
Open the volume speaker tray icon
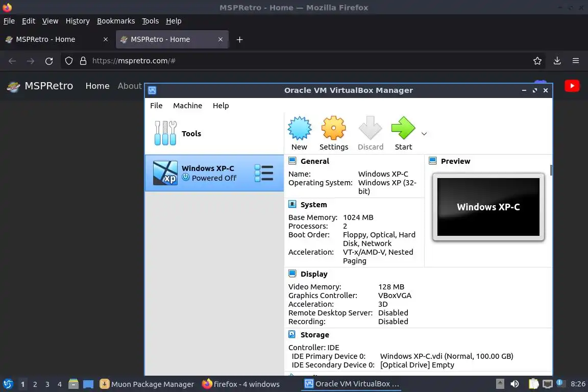514,384
